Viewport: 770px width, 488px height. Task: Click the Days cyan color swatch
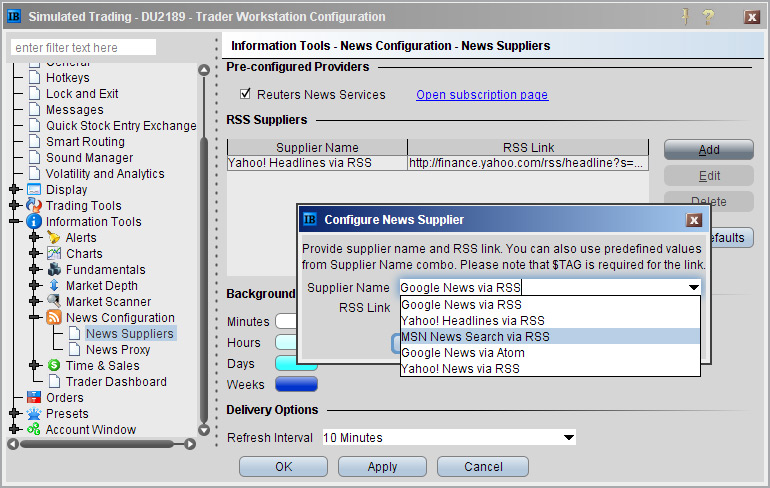click(296, 363)
